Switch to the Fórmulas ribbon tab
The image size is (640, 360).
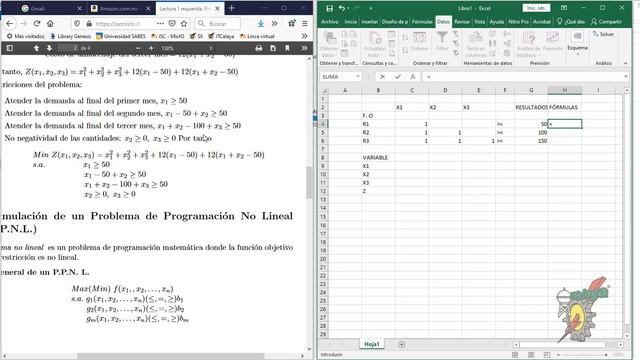tap(422, 22)
